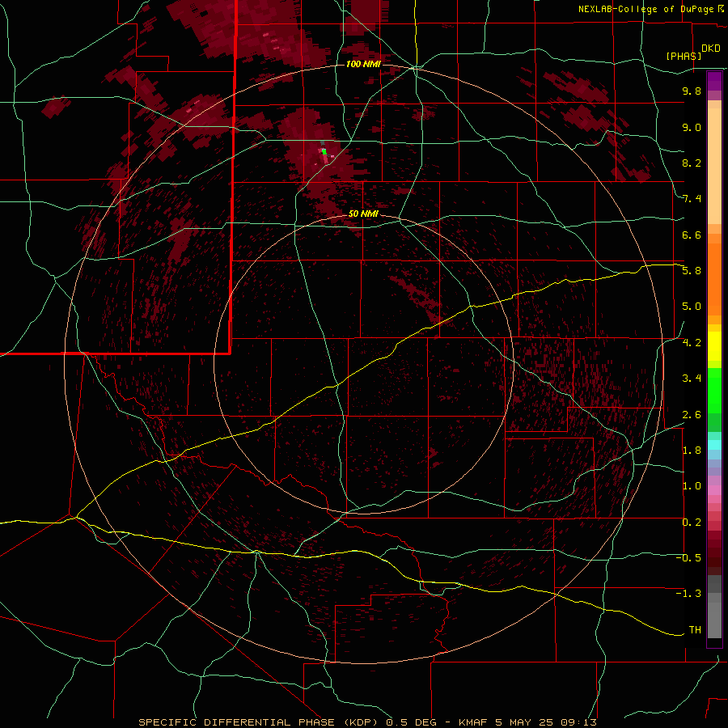
Task: Click the 100 NMI range ring label
Action: (363, 64)
